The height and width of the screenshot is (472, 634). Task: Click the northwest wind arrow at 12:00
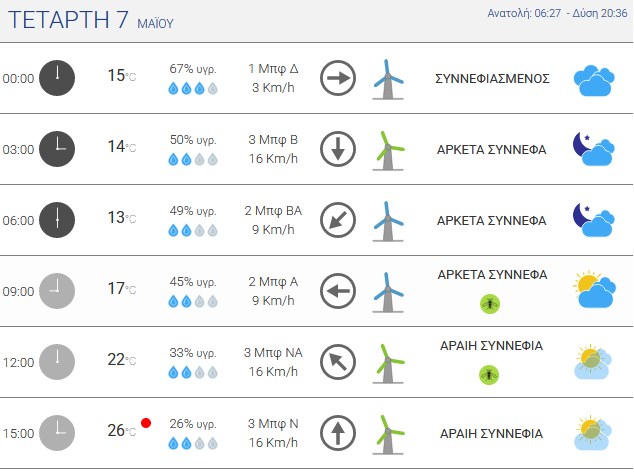pyautogui.click(x=338, y=362)
